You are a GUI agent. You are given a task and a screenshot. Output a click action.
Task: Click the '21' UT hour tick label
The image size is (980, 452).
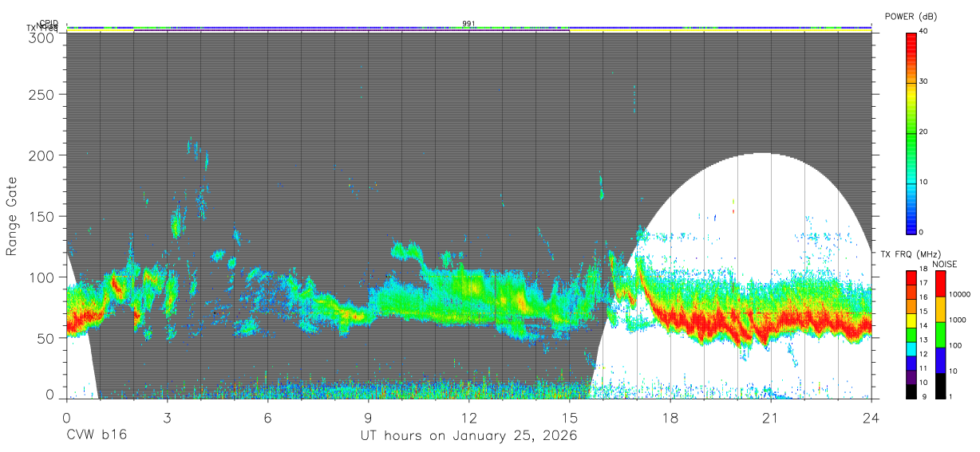[x=771, y=417]
